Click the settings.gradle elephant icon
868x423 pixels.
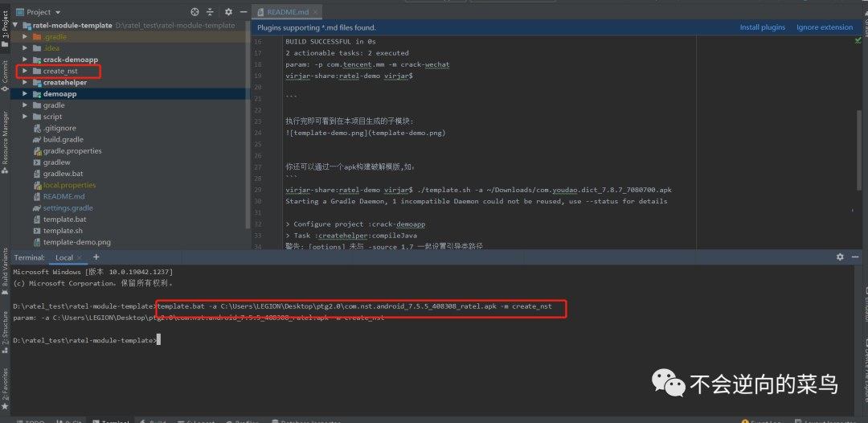pyautogui.click(x=36, y=208)
